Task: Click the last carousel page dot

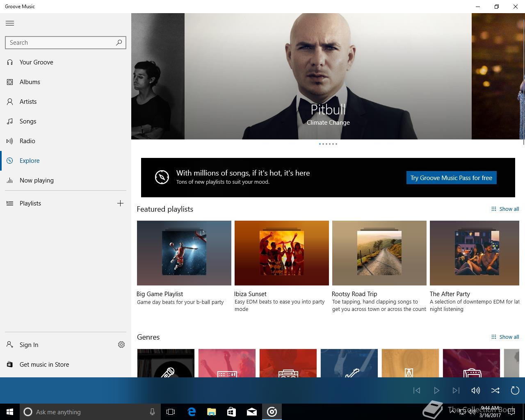Action: 336,144
